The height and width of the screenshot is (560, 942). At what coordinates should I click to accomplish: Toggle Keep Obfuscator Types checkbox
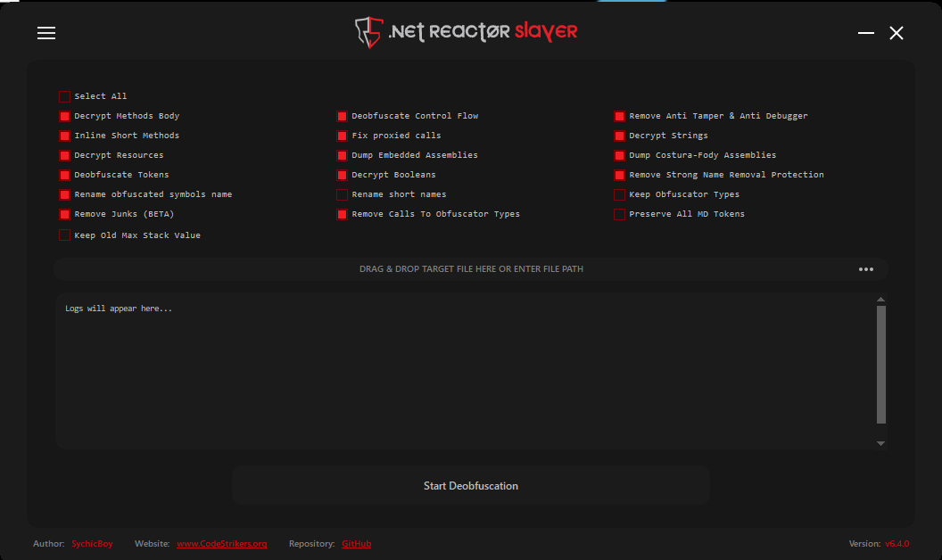[619, 194]
